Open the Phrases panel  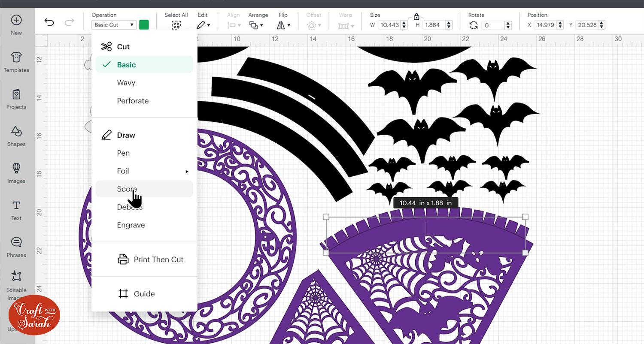(x=16, y=247)
